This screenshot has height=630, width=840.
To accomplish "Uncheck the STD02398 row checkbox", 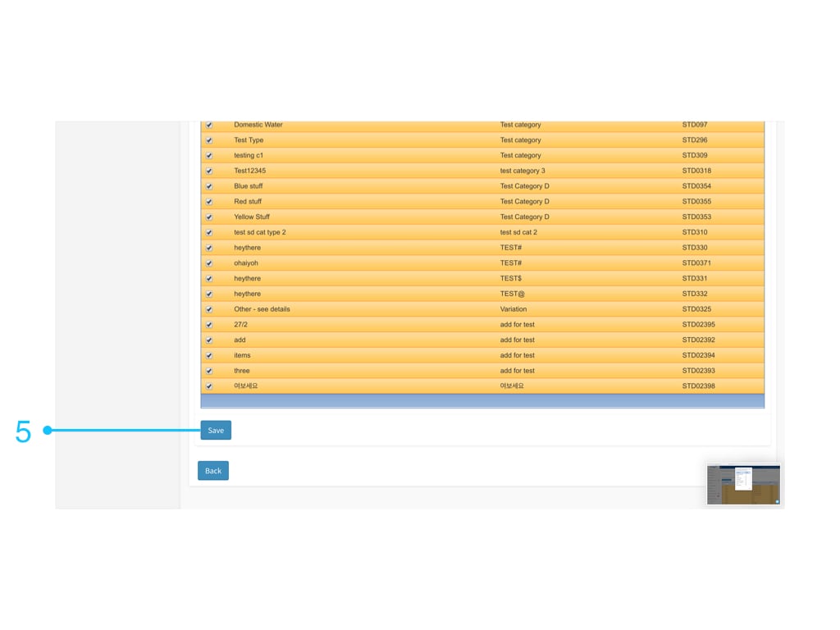I will tap(209, 386).
